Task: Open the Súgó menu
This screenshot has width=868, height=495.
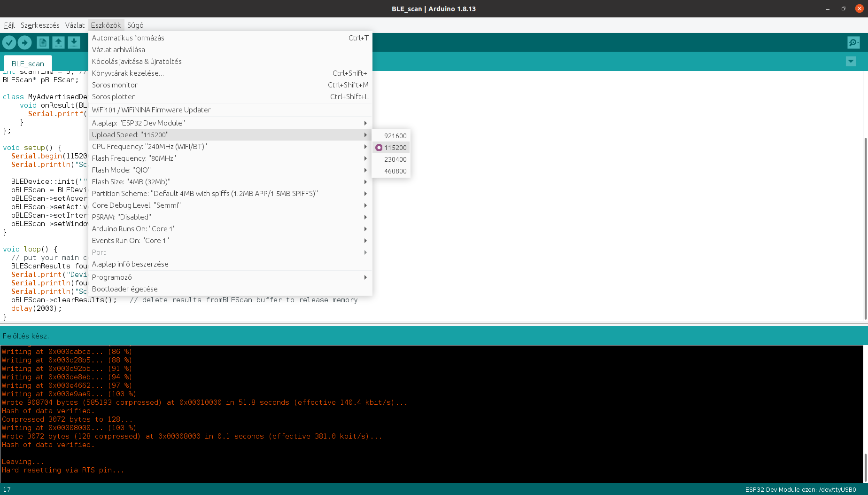Action: pyautogui.click(x=135, y=25)
